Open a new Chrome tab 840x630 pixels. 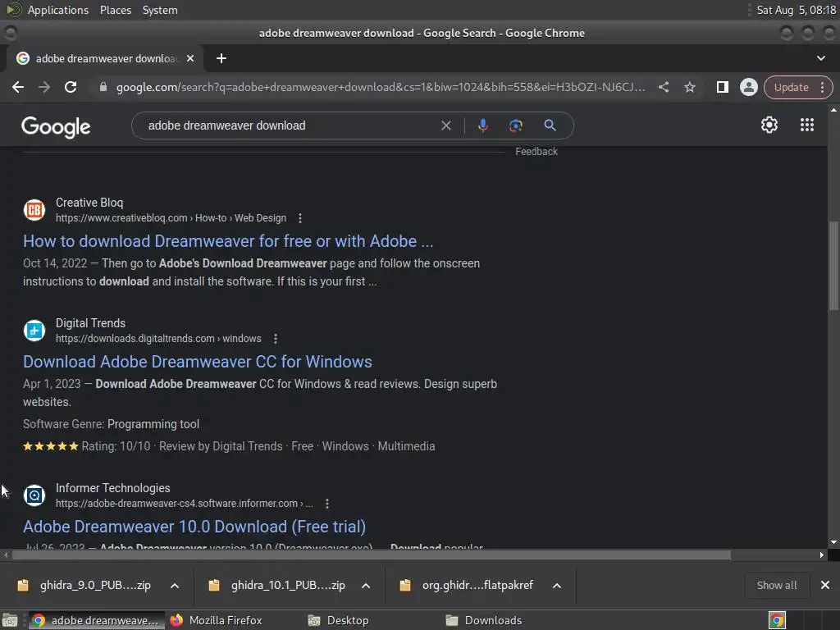pyautogui.click(x=221, y=58)
